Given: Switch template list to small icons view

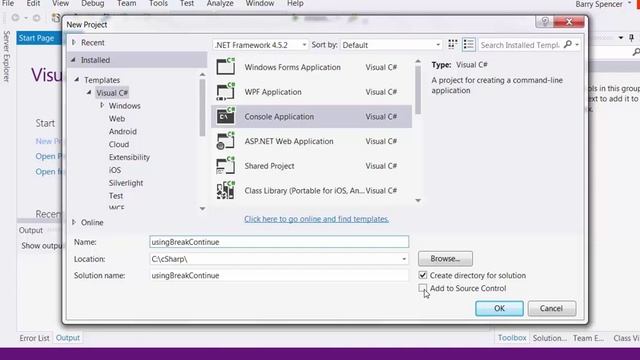Looking at the screenshot, I should coord(452,44).
